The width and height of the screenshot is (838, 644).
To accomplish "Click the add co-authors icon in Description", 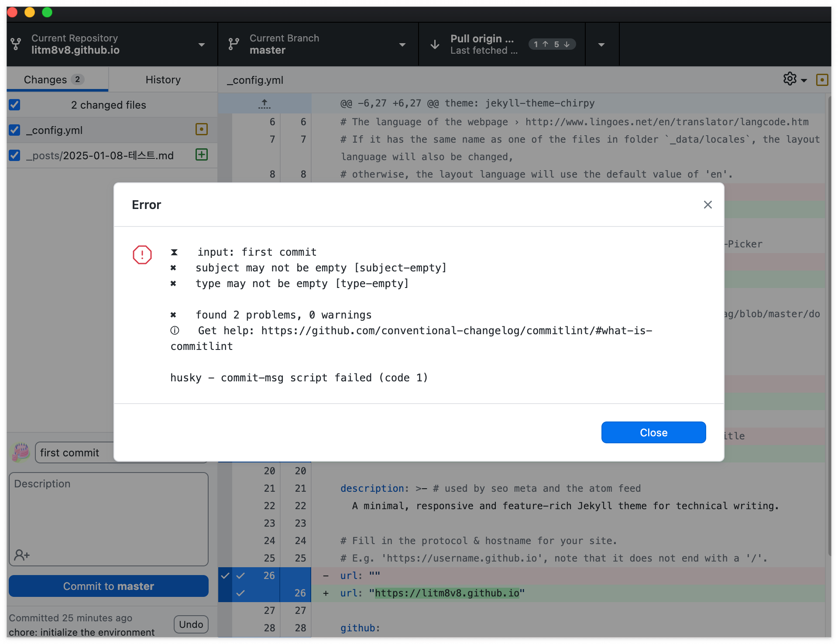I will click(x=22, y=555).
